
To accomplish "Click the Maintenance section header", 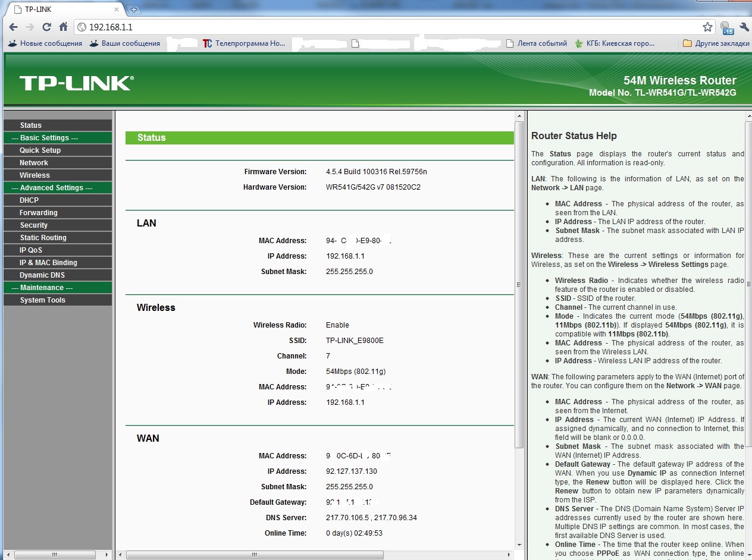I will (x=57, y=288).
